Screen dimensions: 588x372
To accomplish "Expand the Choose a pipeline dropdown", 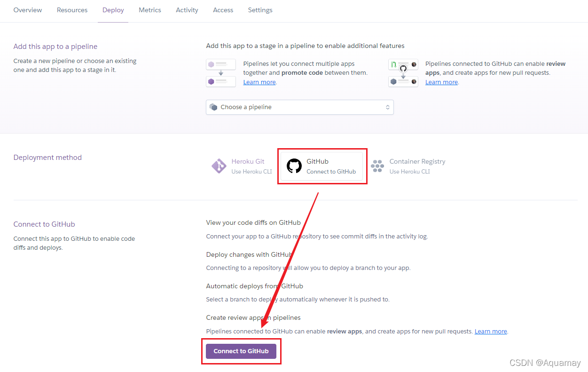I will tap(300, 107).
